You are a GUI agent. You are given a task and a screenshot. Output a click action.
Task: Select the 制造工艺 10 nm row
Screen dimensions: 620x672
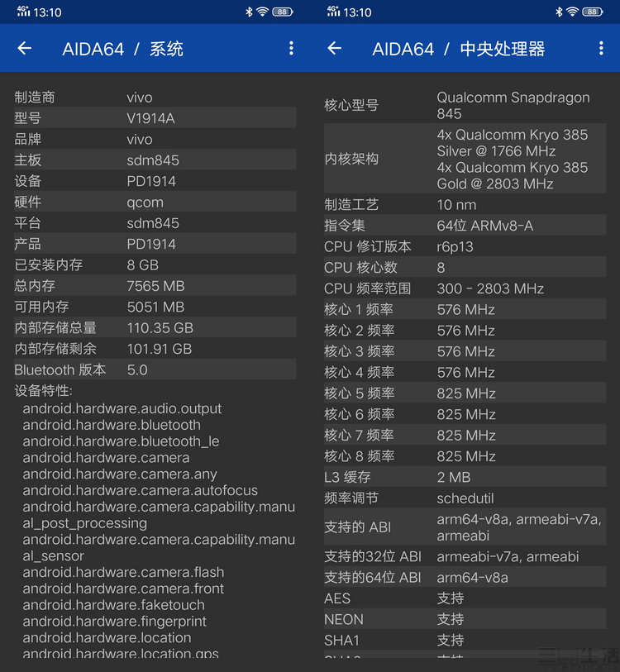click(x=465, y=204)
